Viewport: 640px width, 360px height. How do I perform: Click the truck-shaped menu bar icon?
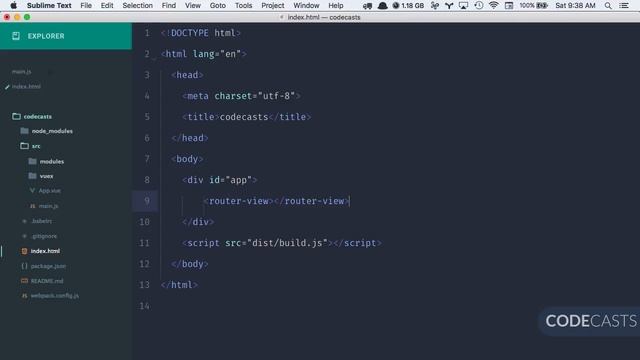pyautogui.click(x=367, y=6)
